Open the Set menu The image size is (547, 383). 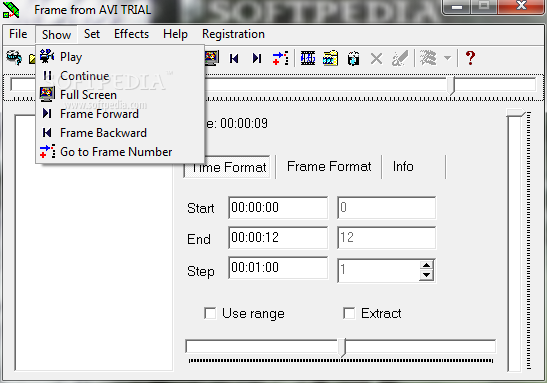[92, 34]
